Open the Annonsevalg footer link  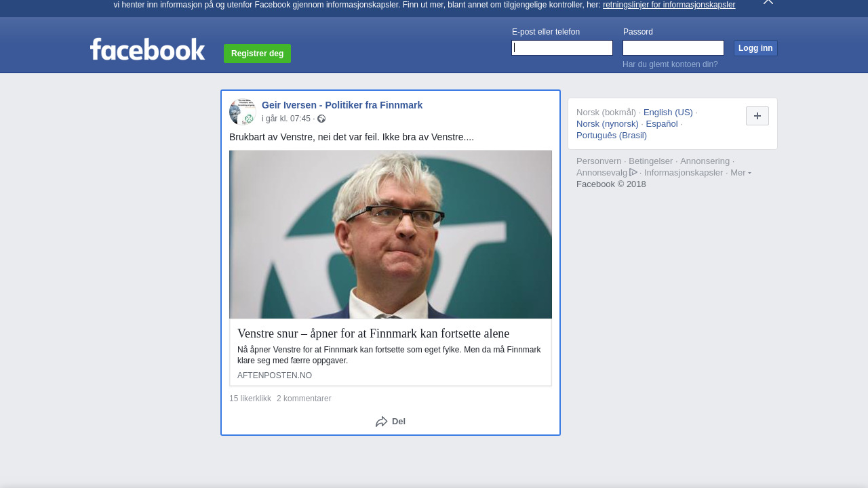[x=606, y=173]
